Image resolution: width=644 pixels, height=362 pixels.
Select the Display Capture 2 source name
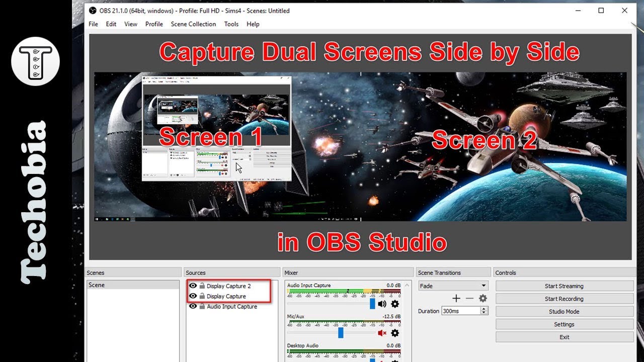tap(228, 286)
